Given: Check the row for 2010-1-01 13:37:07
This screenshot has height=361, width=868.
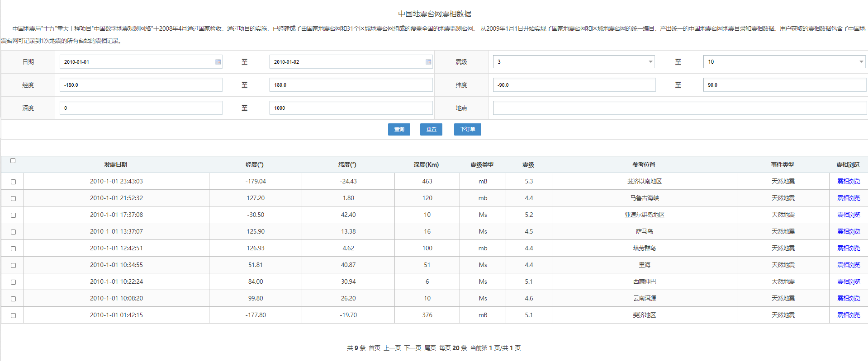Looking at the screenshot, I should 13,232.
